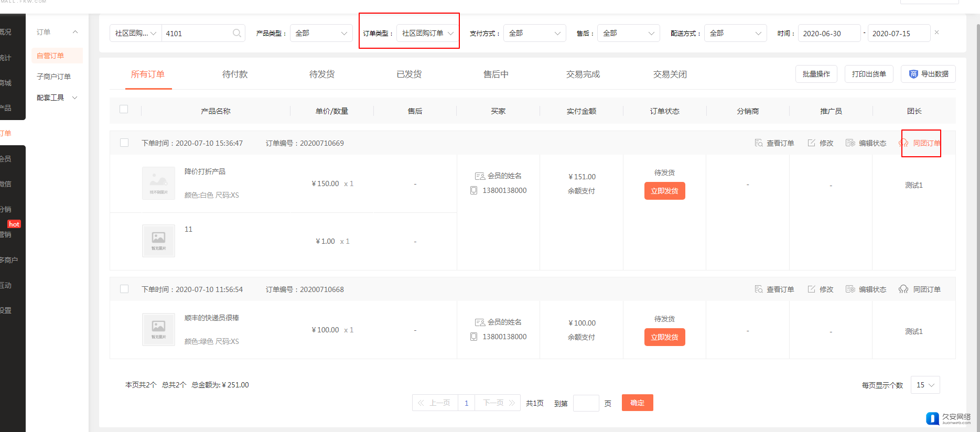Switch to the 已发货 tab
The width and height of the screenshot is (980, 432).
409,74
